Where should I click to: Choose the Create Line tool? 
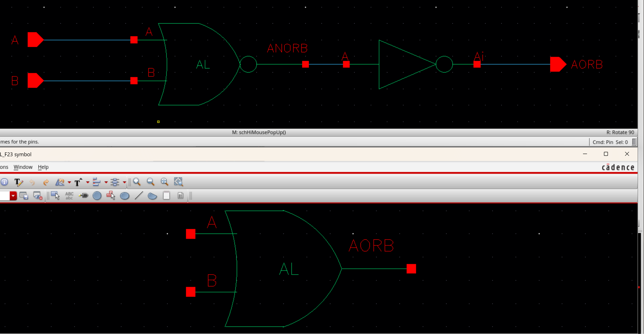(139, 196)
